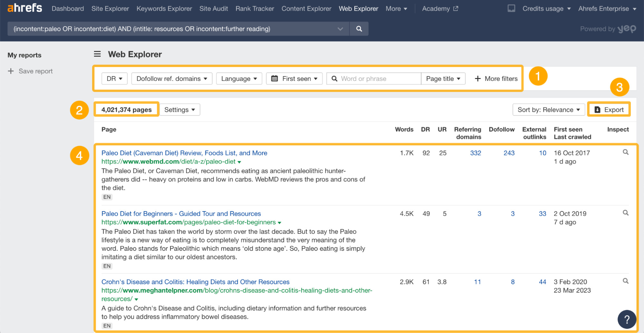Click the plus icon next to Save report

[x=11, y=71]
